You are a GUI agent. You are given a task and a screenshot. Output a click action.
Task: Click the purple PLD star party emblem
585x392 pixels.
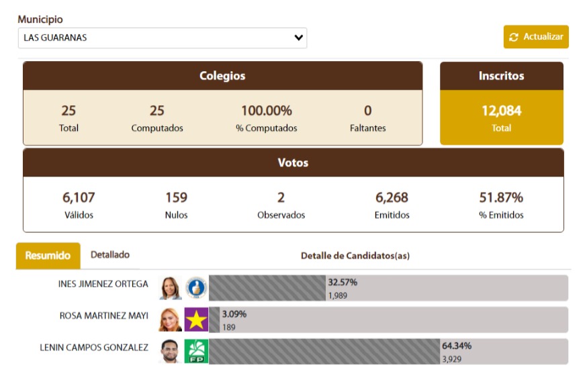(195, 317)
